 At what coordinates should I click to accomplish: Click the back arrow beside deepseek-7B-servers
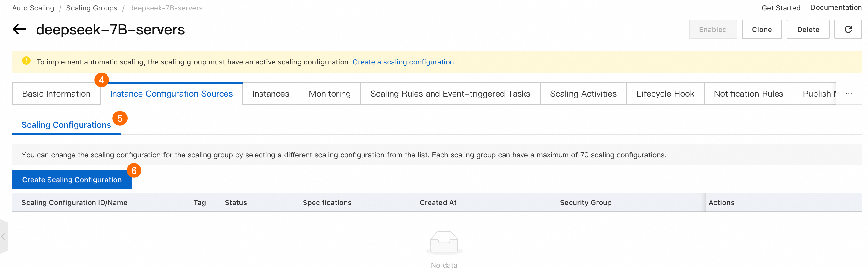[x=19, y=29]
